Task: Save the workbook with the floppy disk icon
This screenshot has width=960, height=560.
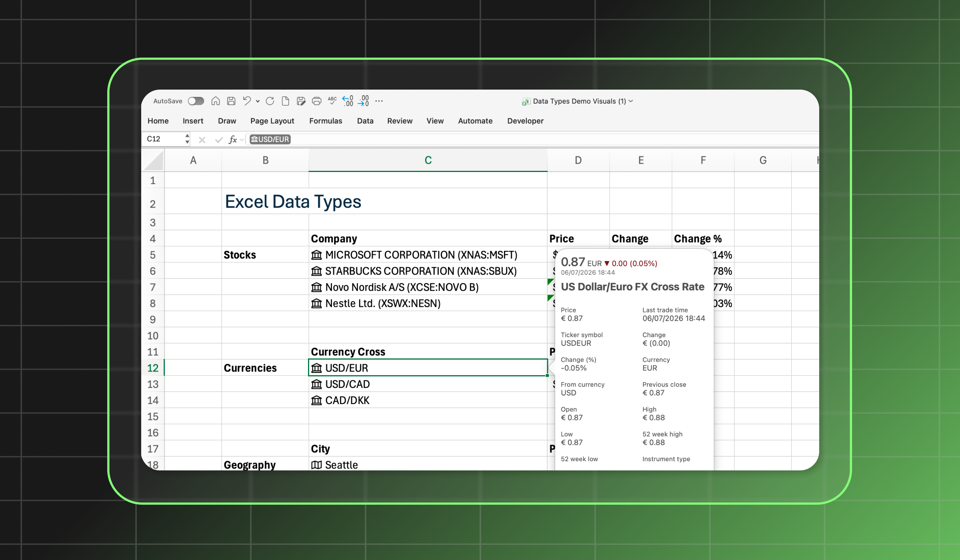Action: pos(231,101)
